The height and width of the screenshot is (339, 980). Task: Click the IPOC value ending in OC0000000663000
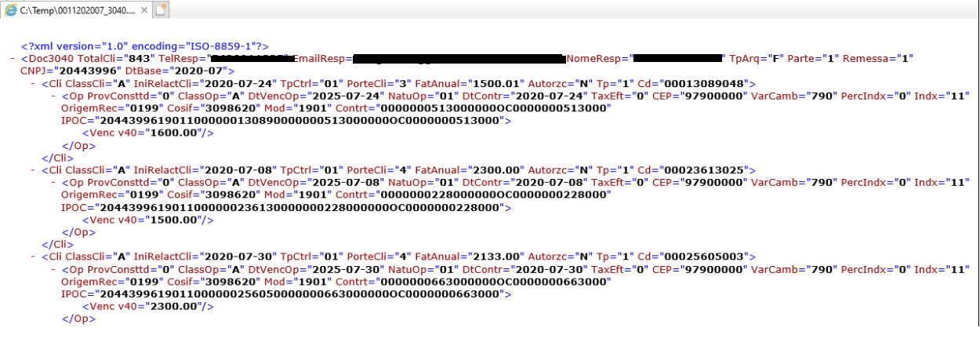click(302, 293)
